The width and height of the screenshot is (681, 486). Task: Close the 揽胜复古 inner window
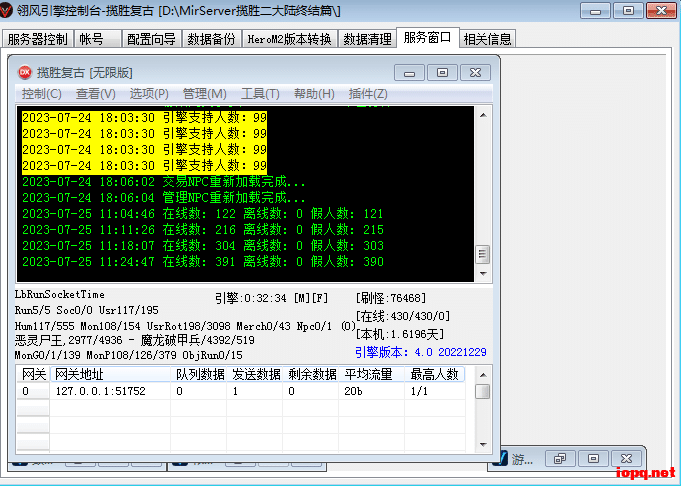[473, 72]
